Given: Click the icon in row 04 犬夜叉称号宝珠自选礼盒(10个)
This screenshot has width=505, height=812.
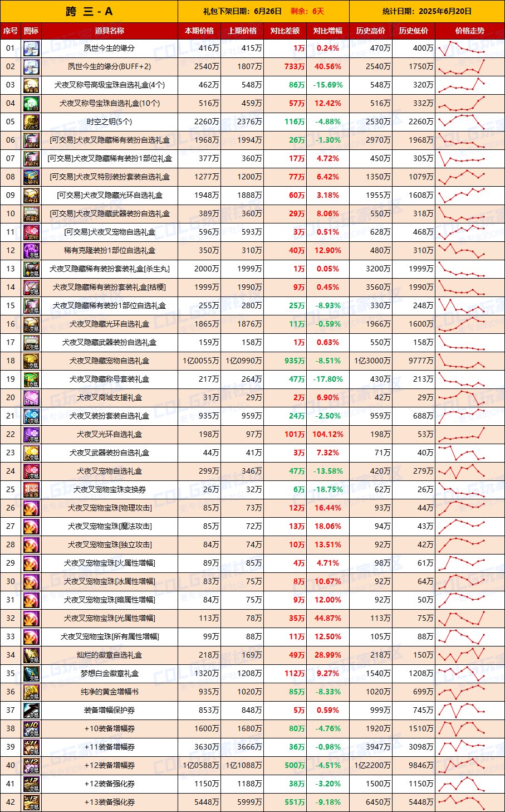Looking at the screenshot, I should coord(31,104).
